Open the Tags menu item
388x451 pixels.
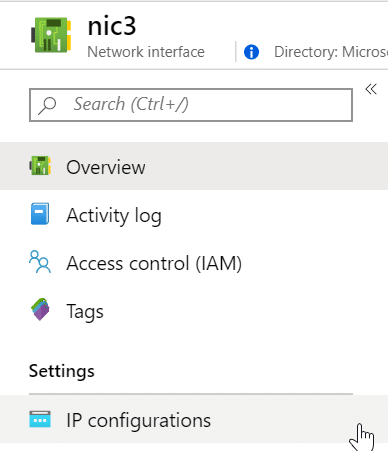(194, 310)
